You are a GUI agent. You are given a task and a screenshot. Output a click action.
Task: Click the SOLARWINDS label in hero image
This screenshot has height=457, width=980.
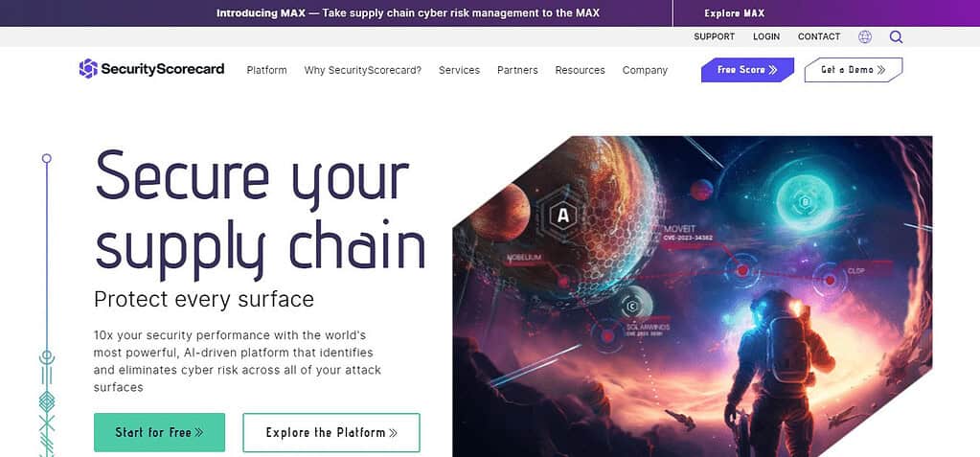649,327
